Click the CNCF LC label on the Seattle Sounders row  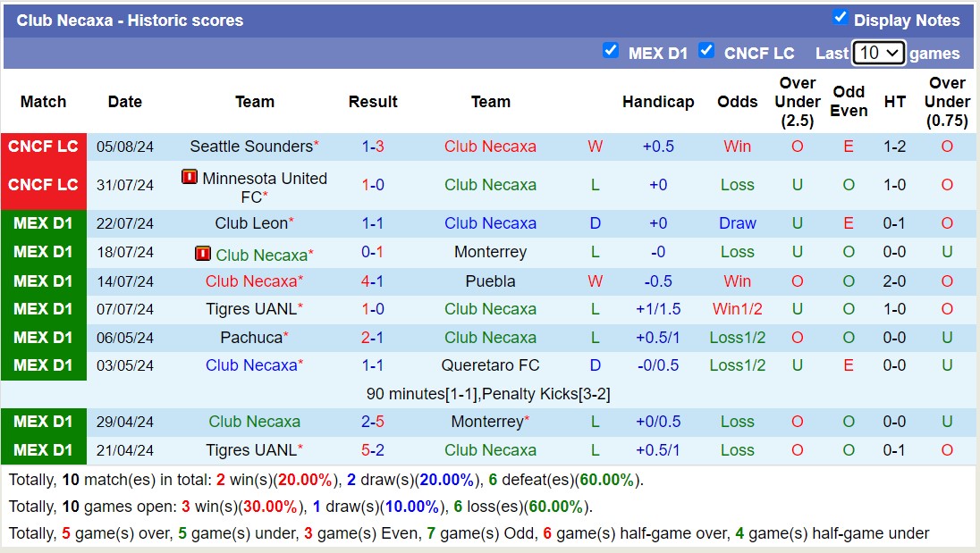click(x=43, y=147)
